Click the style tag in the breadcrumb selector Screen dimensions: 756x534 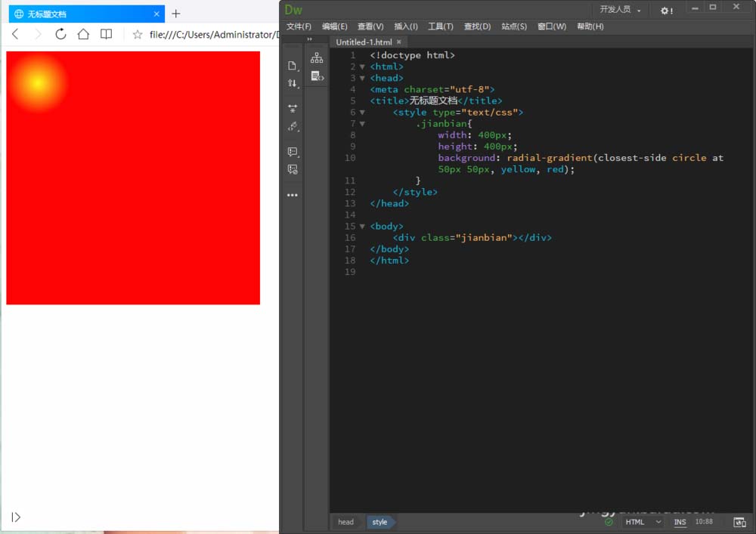coord(380,522)
